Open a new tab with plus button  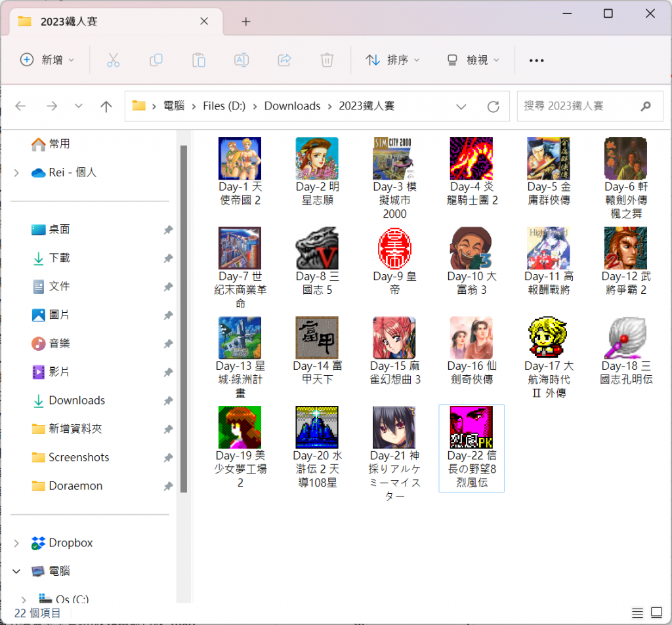245,22
